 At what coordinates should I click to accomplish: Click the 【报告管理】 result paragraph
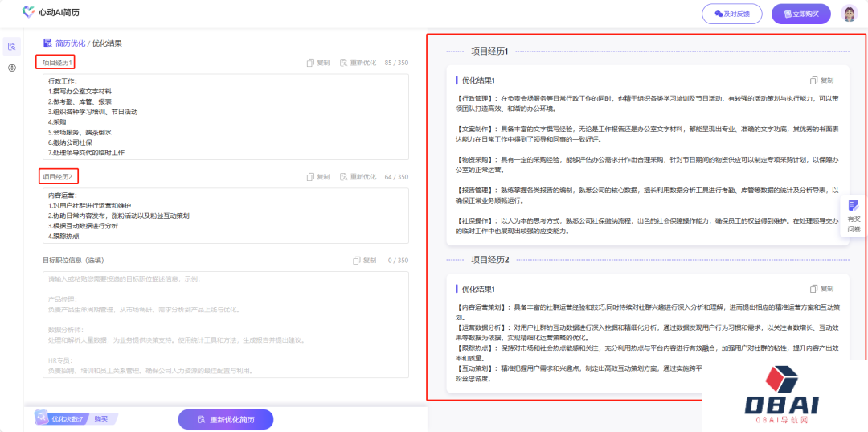(649, 195)
